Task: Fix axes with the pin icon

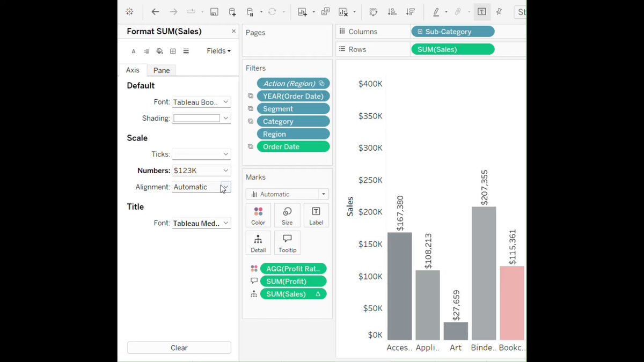Action: point(499,12)
